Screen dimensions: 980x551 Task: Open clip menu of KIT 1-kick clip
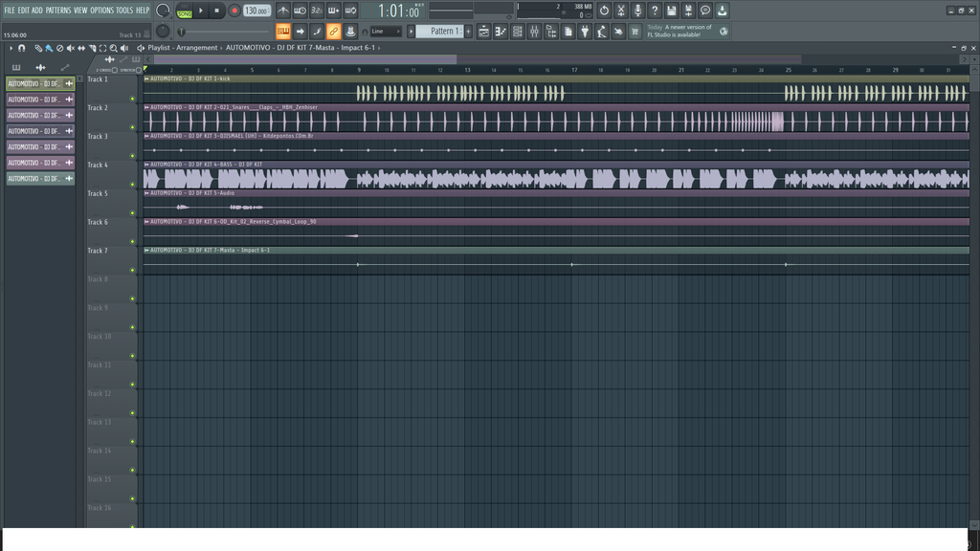146,78
